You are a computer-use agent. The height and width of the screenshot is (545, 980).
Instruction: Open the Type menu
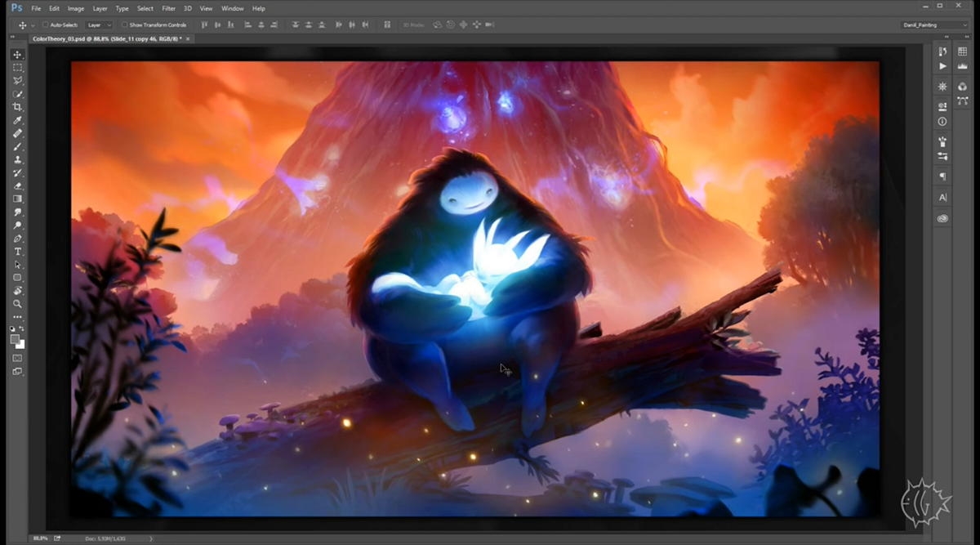(x=122, y=8)
